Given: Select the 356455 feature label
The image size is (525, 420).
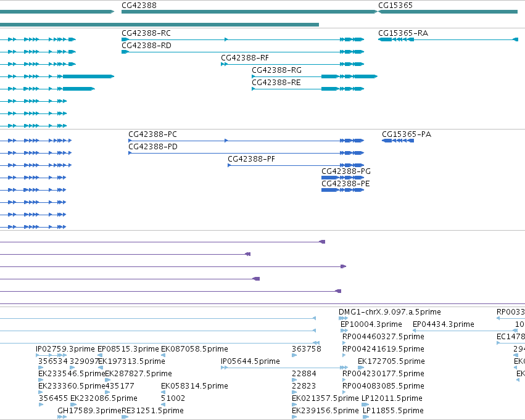Looking at the screenshot, I should click(53, 398).
